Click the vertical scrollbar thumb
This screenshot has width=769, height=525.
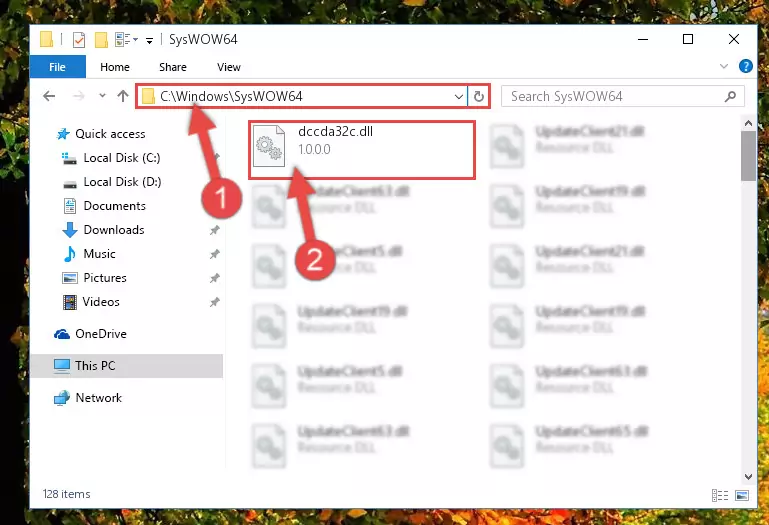click(x=748, y=156)
